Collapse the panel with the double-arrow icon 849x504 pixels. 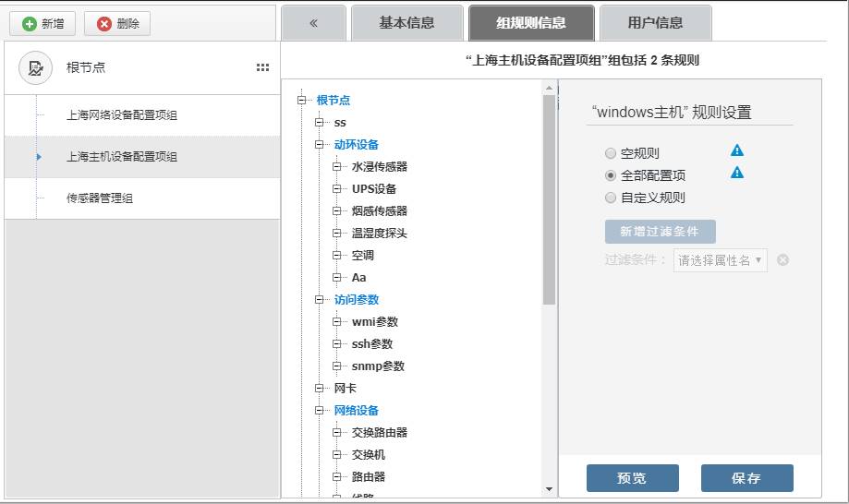[x=313, y=23]
